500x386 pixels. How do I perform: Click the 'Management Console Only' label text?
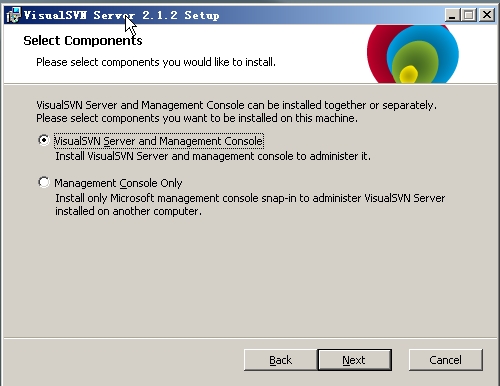pyautogui.click(x=118, y=183)
